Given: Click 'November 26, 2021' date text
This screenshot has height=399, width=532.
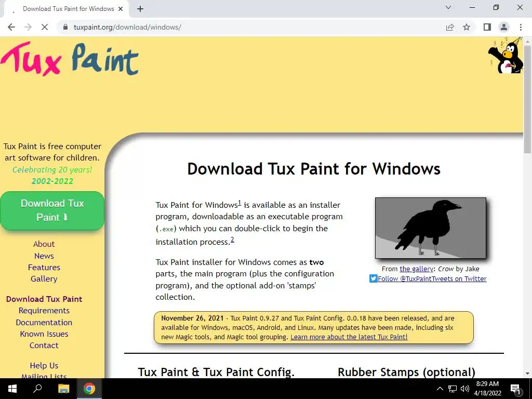Looking at the screenshot, I should pyautogui.click(x=192, y=318).
